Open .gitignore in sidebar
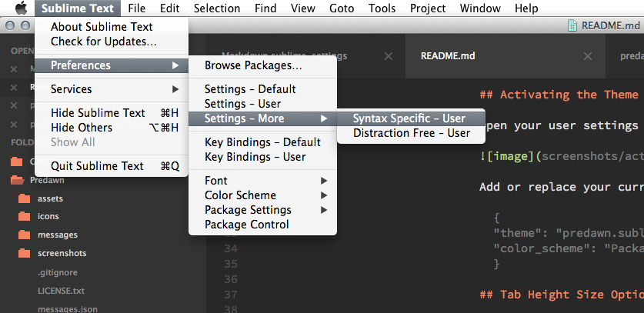 (58, 272)
